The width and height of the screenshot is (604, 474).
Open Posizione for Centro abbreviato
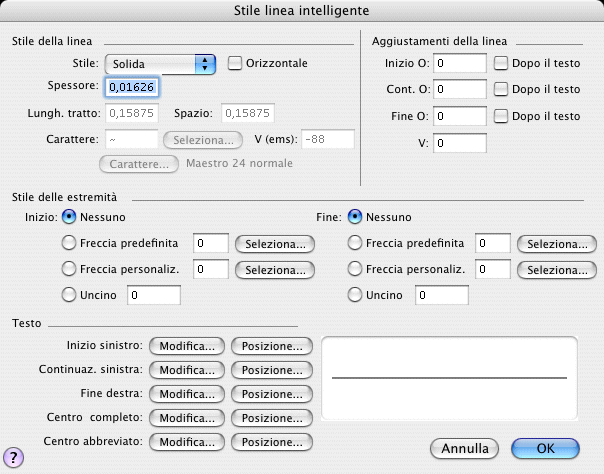272,442
